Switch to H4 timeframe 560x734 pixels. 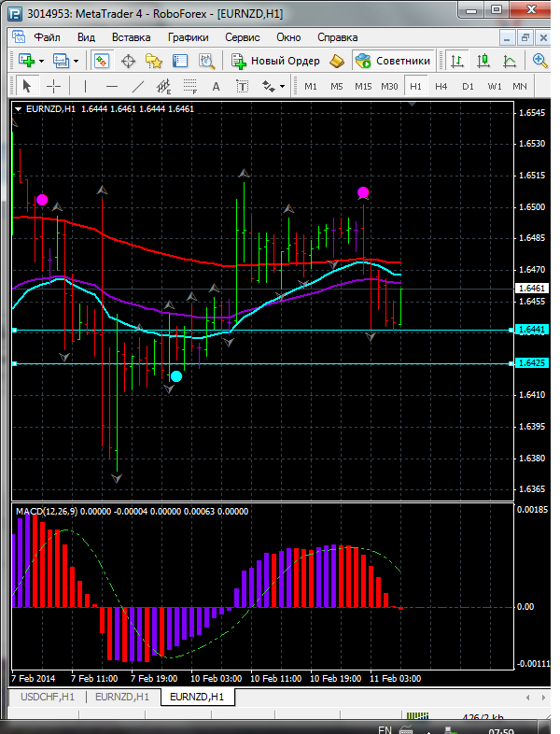tap(441, 87)
